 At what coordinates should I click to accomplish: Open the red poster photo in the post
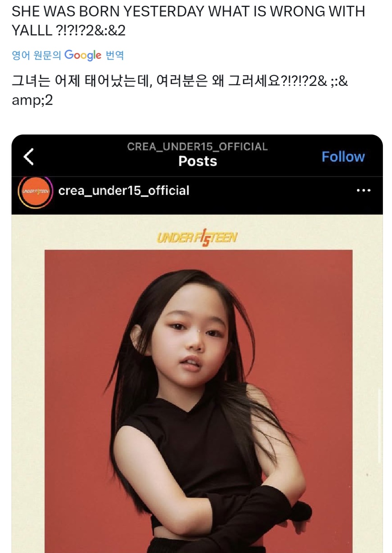tap(198, 401)
